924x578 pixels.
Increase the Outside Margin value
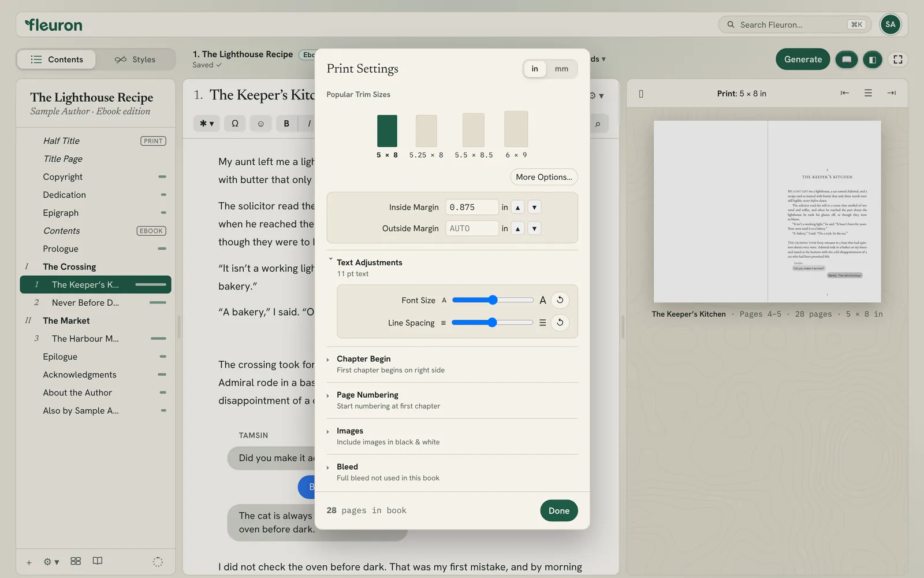pyautogui.click(x=518, y=229)
